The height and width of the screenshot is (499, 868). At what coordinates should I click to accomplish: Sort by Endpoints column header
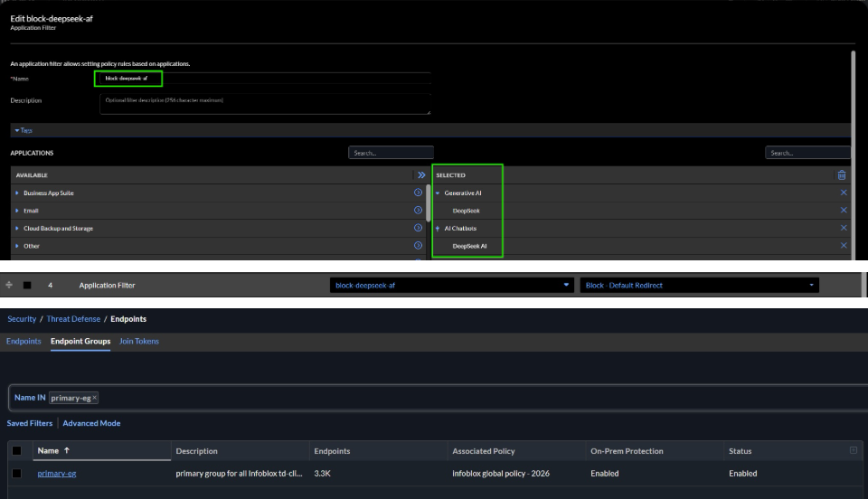point(332,451)
